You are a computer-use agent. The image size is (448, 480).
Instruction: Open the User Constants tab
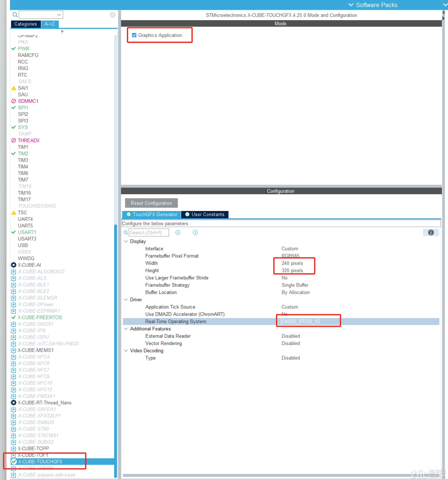(x=205, y=214)
